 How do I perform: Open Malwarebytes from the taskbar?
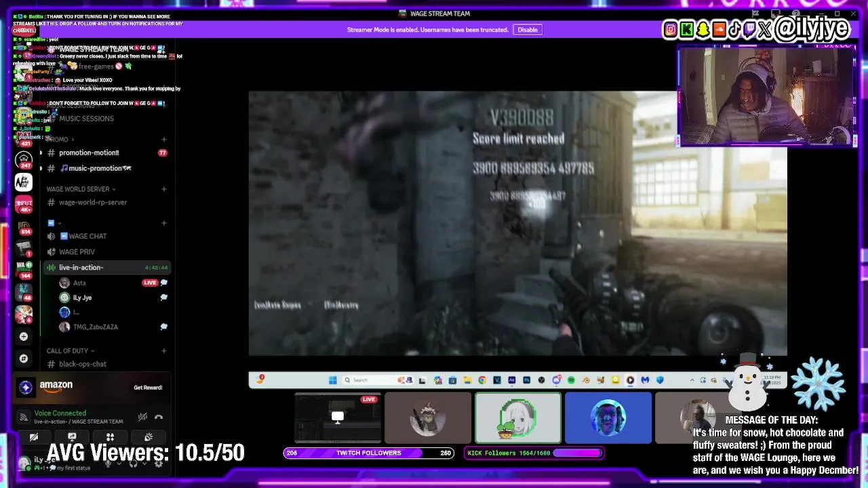click(x=646, y=380)
